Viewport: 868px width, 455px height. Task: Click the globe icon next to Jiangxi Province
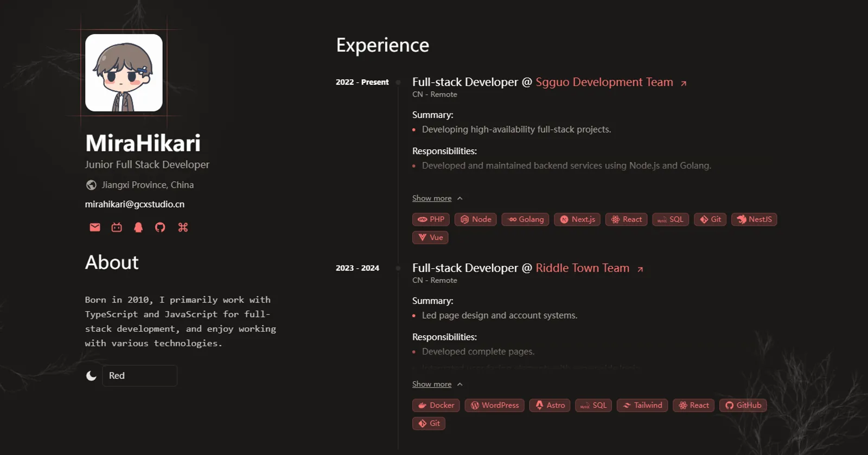click(x=91, y=185)
